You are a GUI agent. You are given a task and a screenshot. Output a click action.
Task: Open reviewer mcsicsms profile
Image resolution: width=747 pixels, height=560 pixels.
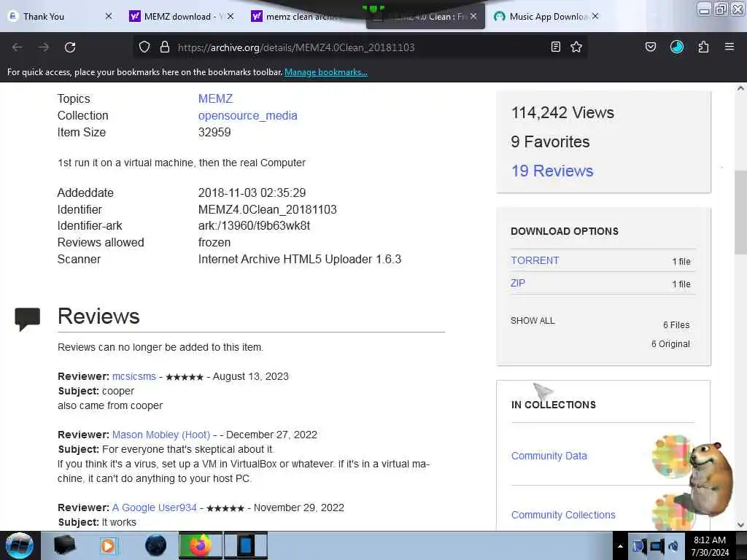tap(134, 376)
